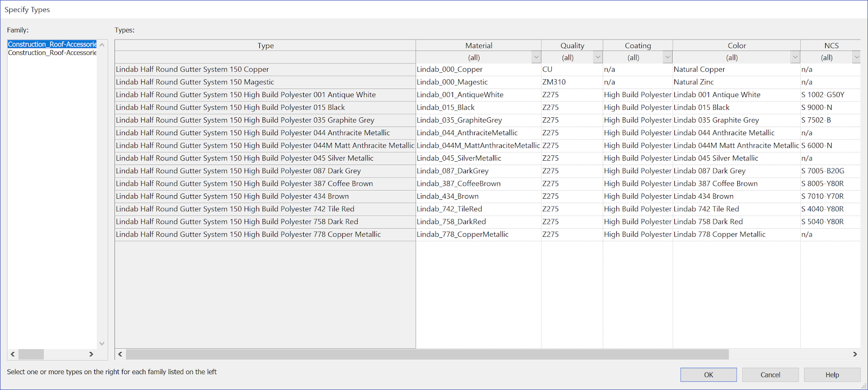Viewport: 868px width, 390px height.
Task: Click color cell 'Lindab 387 Coffee Brown'
Action: [x=737, y=184]
